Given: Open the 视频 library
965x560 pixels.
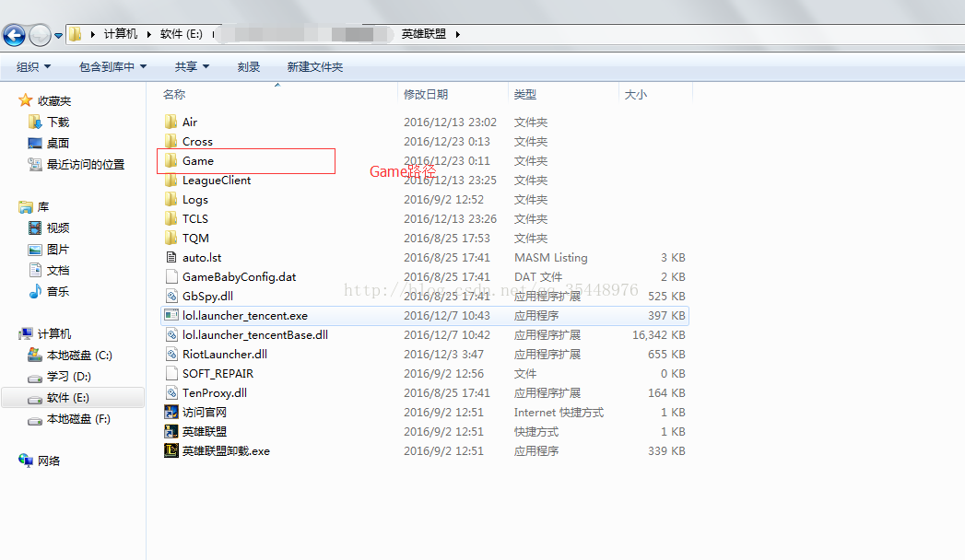Looking at the screenshot, I should (58, 228).
